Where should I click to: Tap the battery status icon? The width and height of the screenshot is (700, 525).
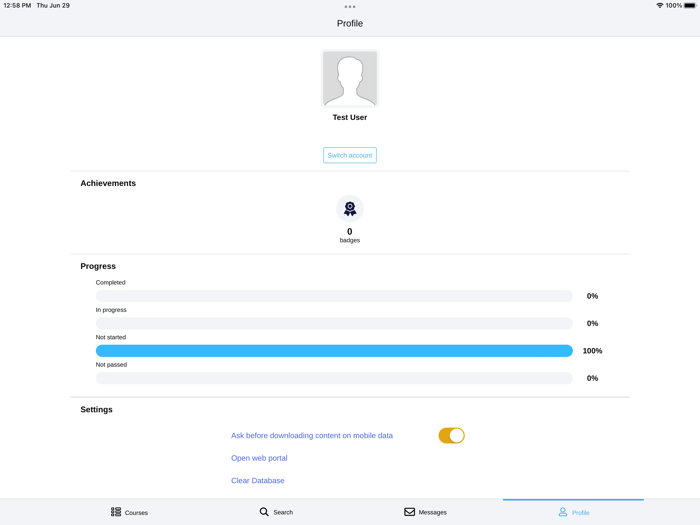690,5
